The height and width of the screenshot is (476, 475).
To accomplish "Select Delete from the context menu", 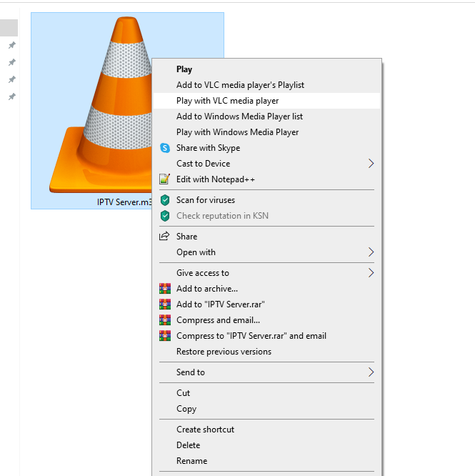I will click(266, 445).
